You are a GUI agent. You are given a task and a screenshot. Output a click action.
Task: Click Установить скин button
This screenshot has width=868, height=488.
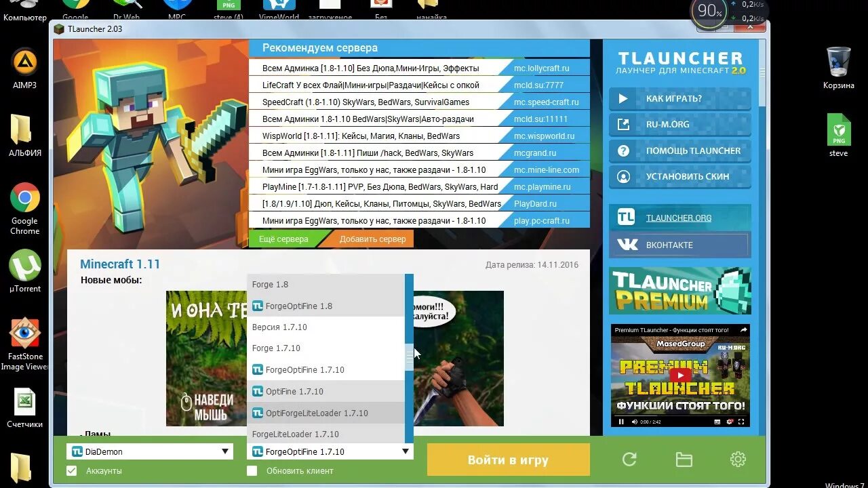679,176
